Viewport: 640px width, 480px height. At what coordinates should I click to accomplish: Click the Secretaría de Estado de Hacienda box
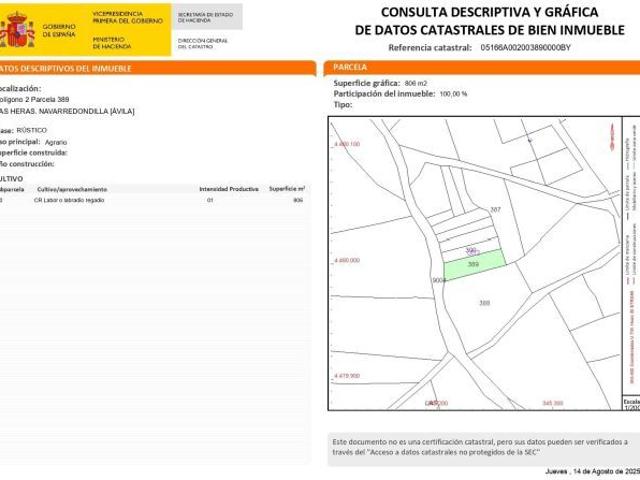coord(206,18)
